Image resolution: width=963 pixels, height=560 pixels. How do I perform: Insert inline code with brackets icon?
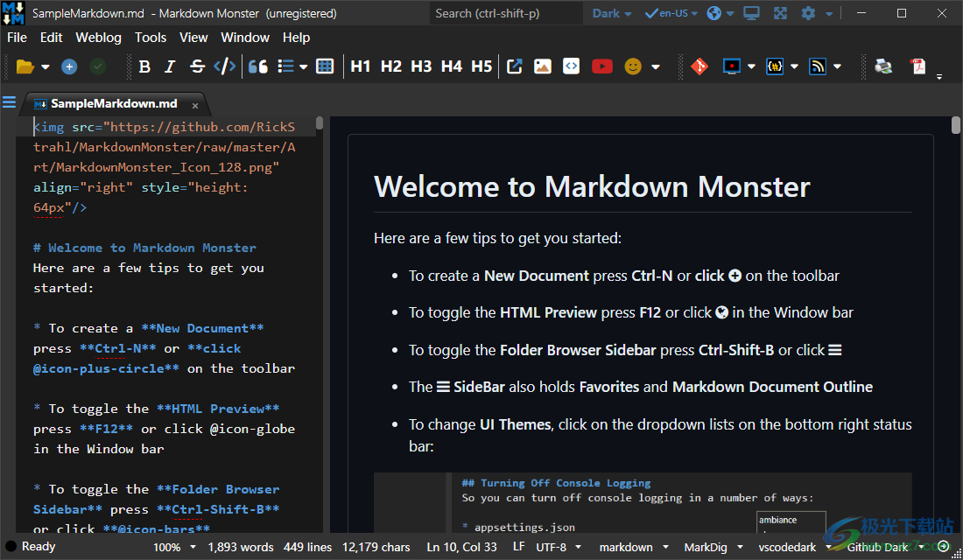[225, 66]
